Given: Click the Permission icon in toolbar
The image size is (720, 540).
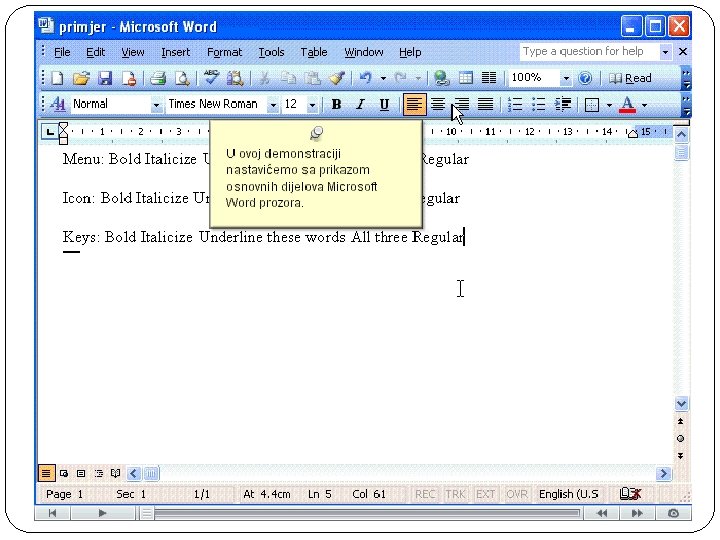Looking at the screenshot, I should click(129, 79).
